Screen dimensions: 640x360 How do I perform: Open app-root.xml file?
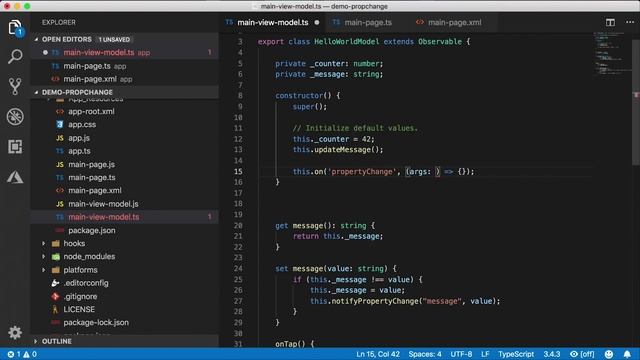(x=124, y=111)
